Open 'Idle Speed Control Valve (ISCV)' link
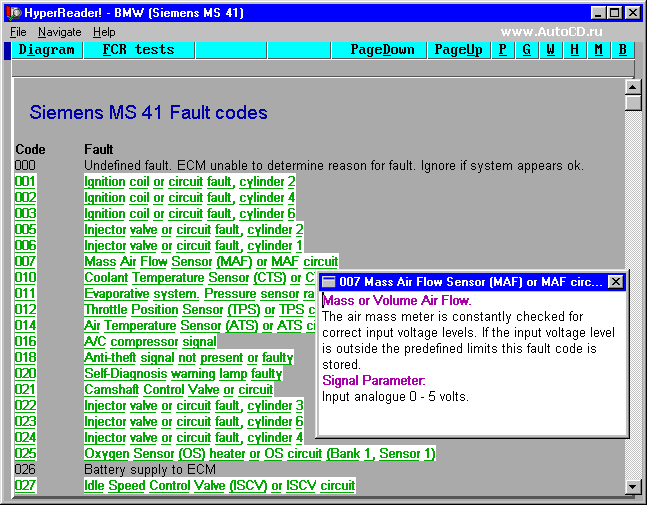The image size is (647, 505). (220, 486)
